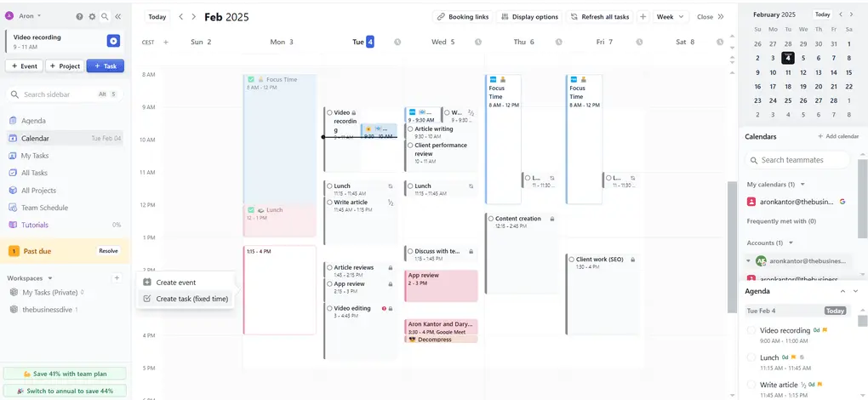Complete Video recording in the Agenda panel
This screenshot has height=400, width=868.
coord(751,330)
